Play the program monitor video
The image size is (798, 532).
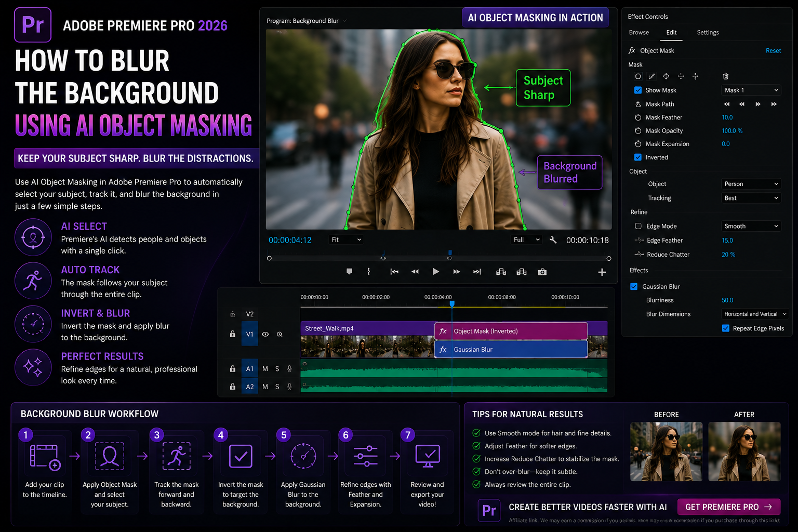point(436,272)
